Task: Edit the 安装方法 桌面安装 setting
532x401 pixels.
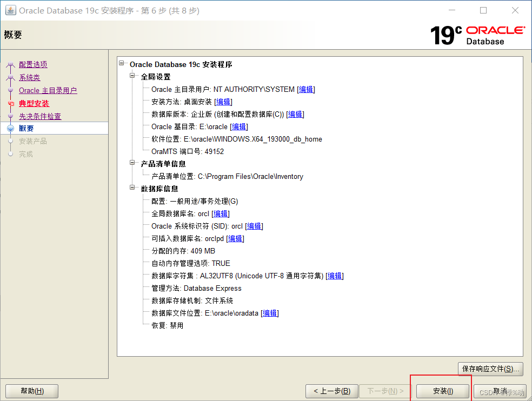Action: [223, 102]
